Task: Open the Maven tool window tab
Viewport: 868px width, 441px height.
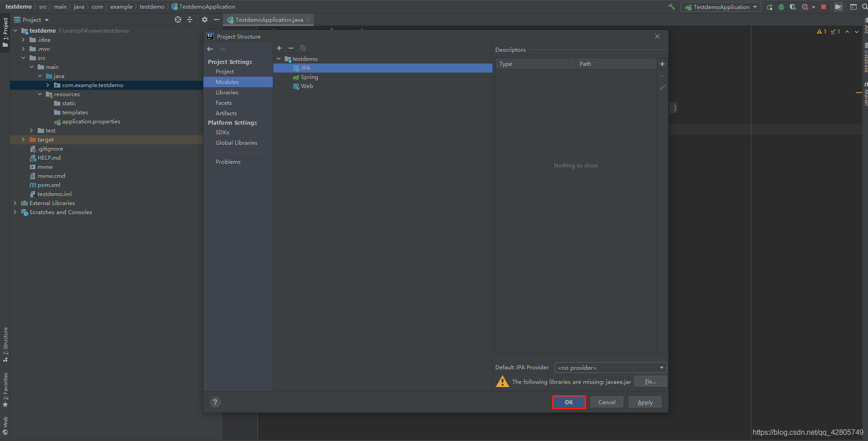Action: pyautogui.click(x=865, y=95)
